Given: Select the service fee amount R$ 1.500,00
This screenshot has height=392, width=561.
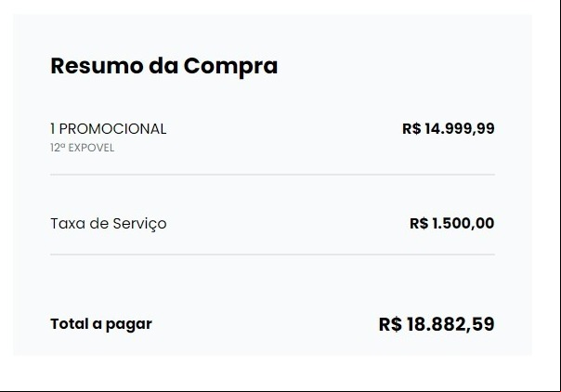Looking at the screenshot, I should (x=452, y=224).
